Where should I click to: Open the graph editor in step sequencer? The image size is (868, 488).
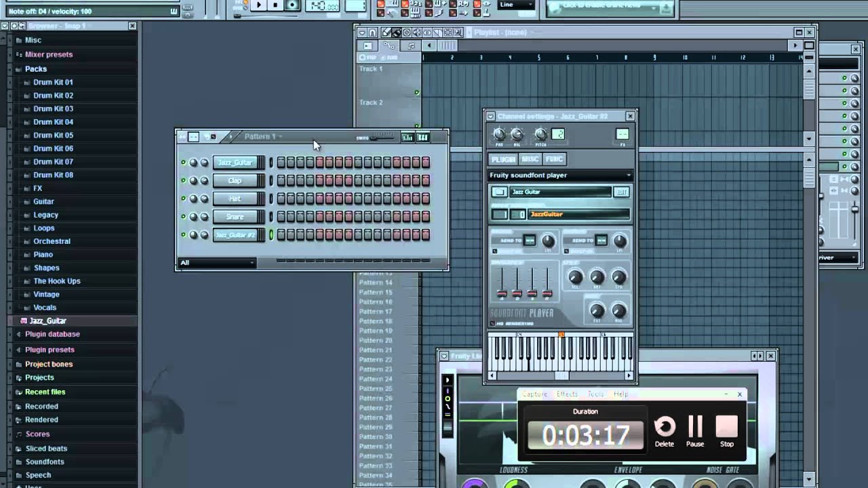408,137
